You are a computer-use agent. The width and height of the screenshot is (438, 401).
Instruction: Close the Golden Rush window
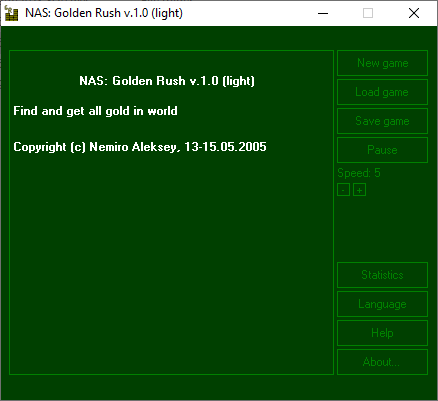(414, 13)
